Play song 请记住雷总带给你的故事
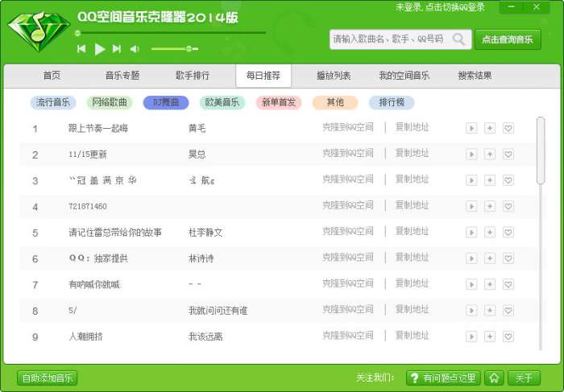This screenshot has width=564, height=392. click(471, 233)
